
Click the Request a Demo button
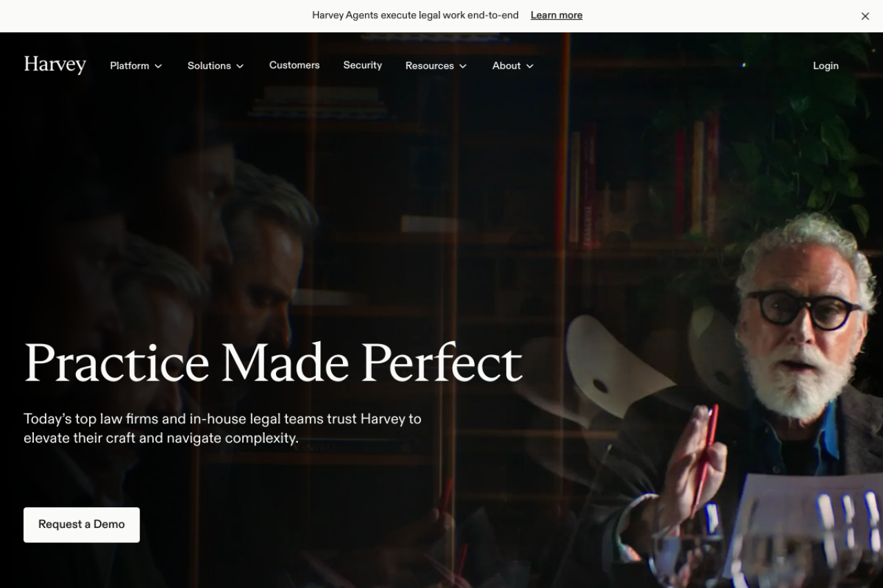(x=81, y=525)
